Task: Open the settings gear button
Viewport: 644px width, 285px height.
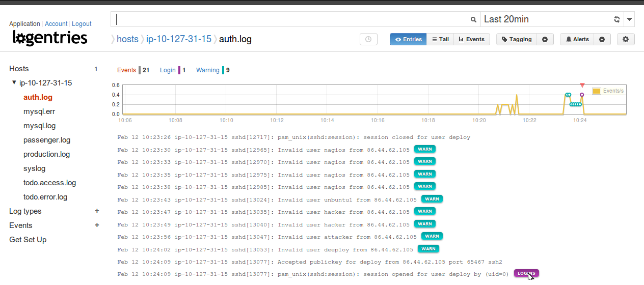Action: (x=626, y=39)
